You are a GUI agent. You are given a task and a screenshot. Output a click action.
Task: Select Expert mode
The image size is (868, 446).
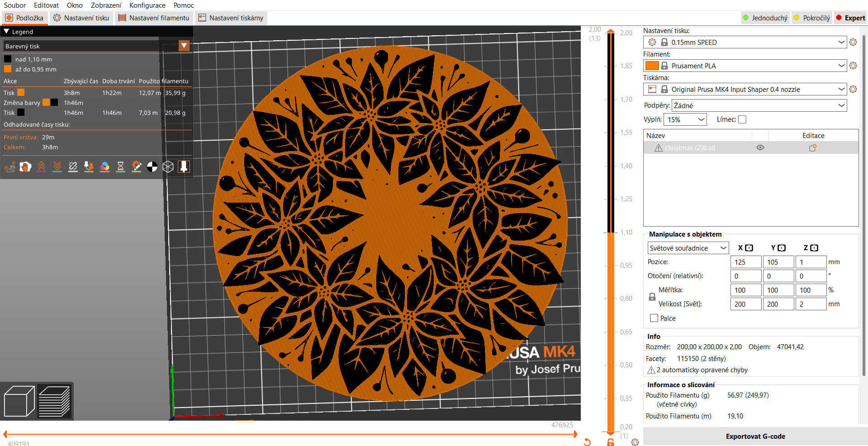[x=850, y=18]
